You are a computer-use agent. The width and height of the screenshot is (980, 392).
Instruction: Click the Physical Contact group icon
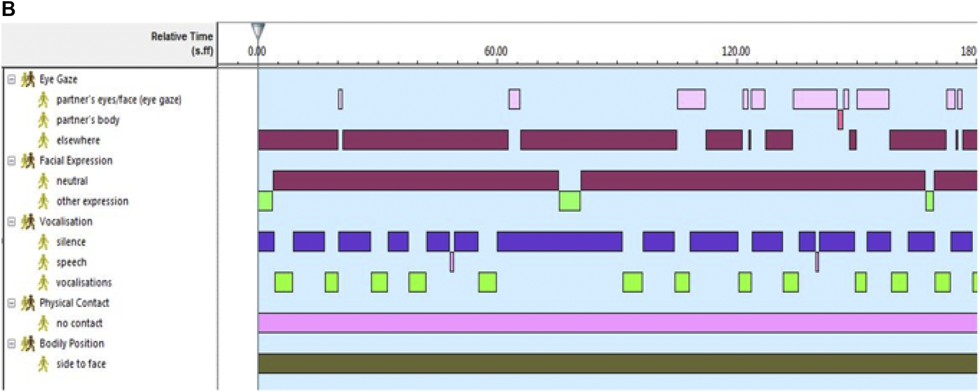(x=28, y=303)
